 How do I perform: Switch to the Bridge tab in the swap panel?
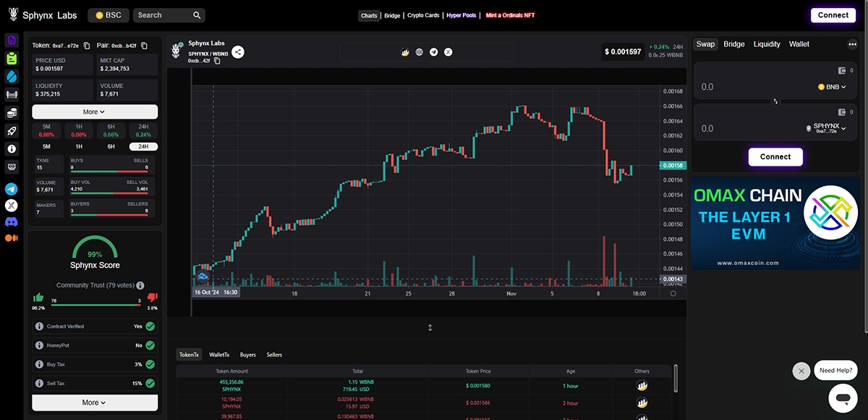click(734, 44)
